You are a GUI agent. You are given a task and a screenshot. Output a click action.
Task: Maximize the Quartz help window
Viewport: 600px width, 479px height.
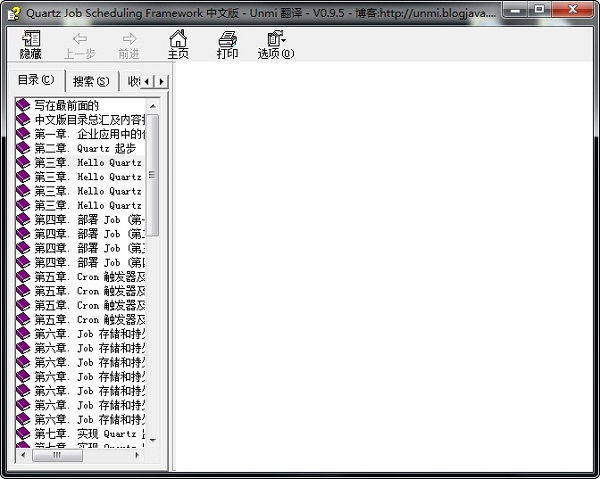[x=540, y=10]
